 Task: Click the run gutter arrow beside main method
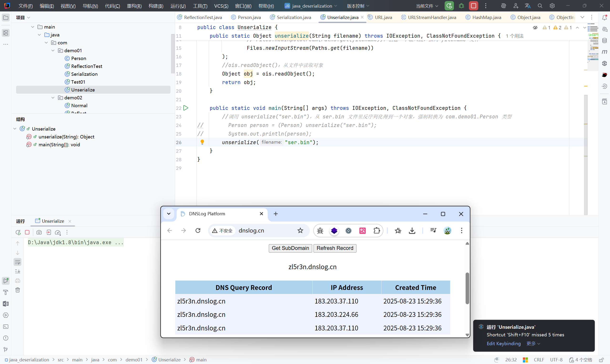(186, 108)
